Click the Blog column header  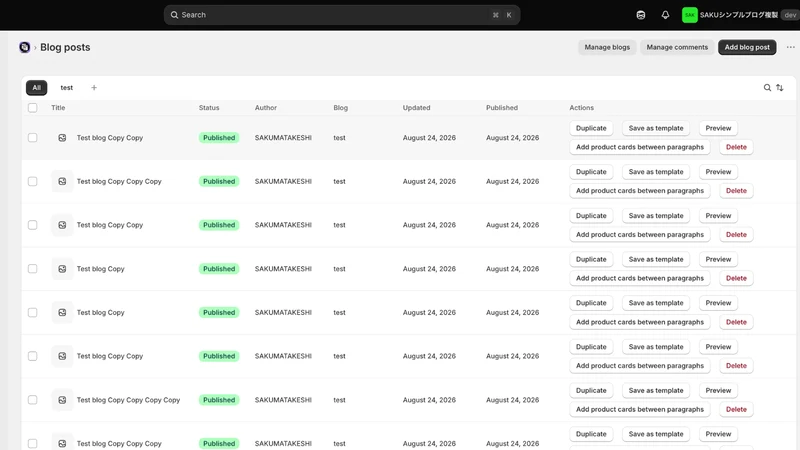tap(341, 108)
